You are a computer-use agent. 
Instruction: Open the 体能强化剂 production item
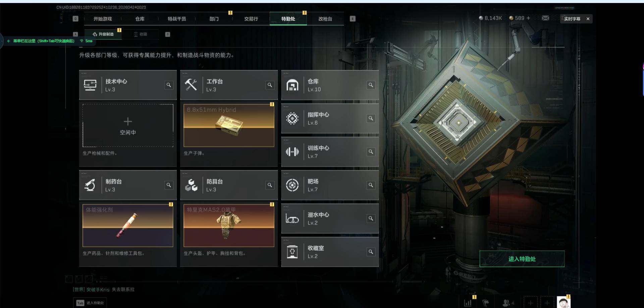(128, 225)
